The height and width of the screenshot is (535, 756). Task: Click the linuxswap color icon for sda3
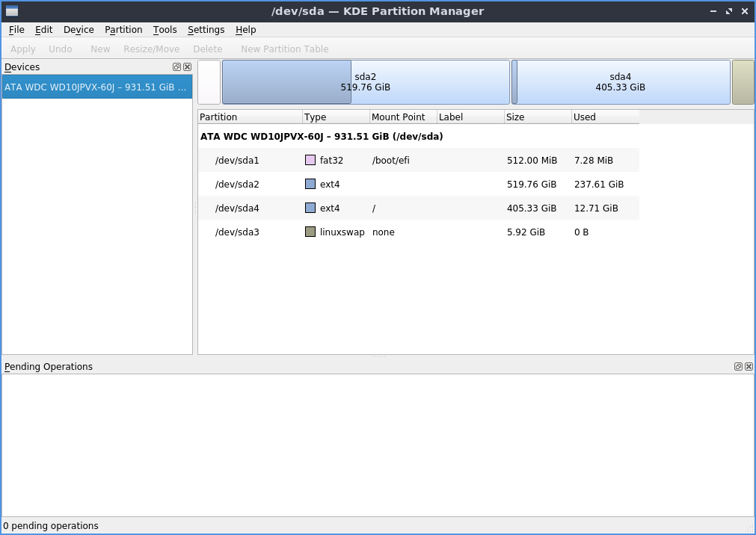point(310,232)
